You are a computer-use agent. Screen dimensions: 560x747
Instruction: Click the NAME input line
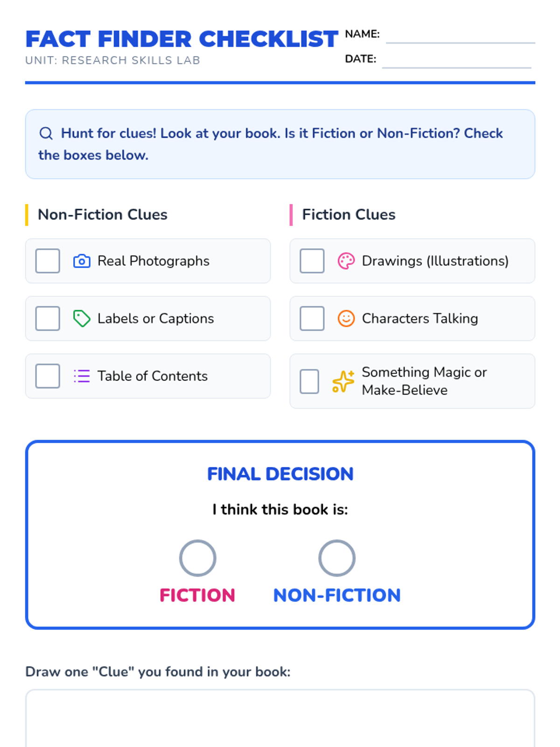click(x=460, y=36)
